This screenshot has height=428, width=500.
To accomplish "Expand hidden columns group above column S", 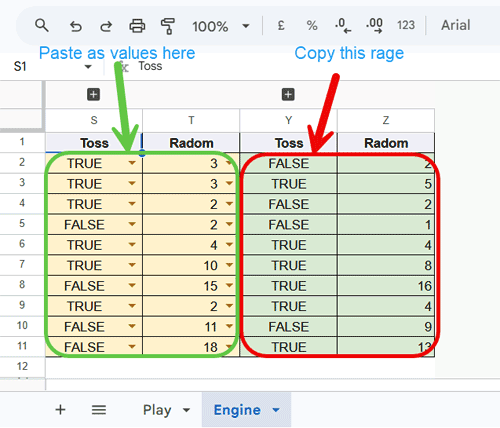I will tap(93, 94).
